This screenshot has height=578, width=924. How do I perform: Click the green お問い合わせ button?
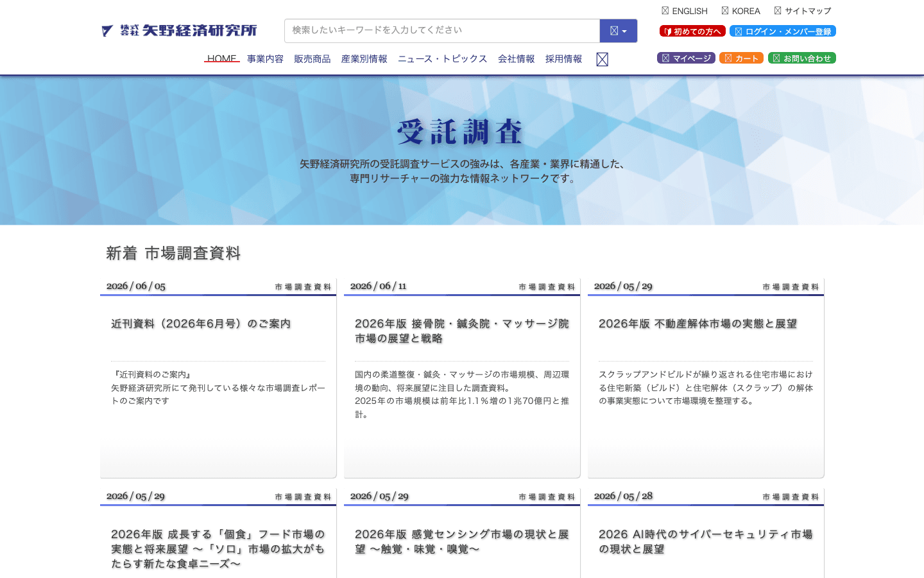802,58
